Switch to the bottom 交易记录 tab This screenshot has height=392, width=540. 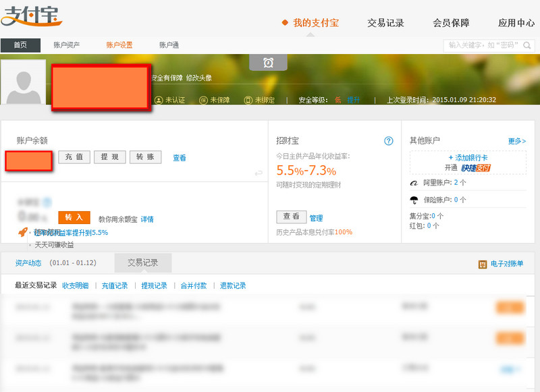click(x=142, y=262)
